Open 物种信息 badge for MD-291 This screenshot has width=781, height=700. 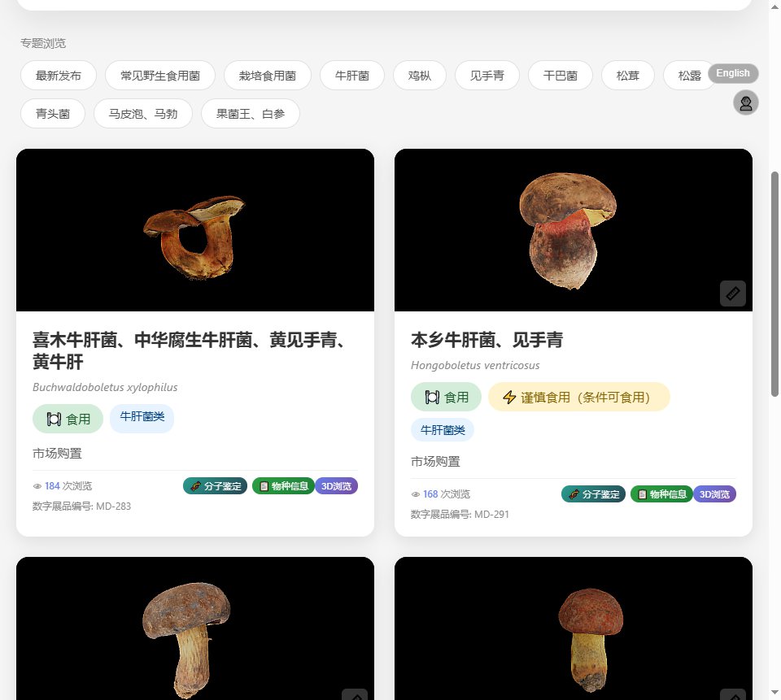(661, 493)
